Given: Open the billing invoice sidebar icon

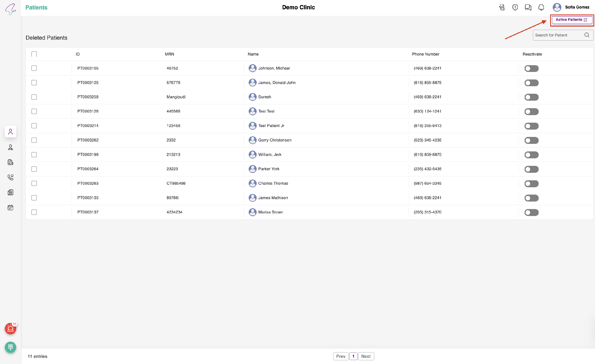Looking at the screenshot, I should pyautogui.click(x=10, y=162).
